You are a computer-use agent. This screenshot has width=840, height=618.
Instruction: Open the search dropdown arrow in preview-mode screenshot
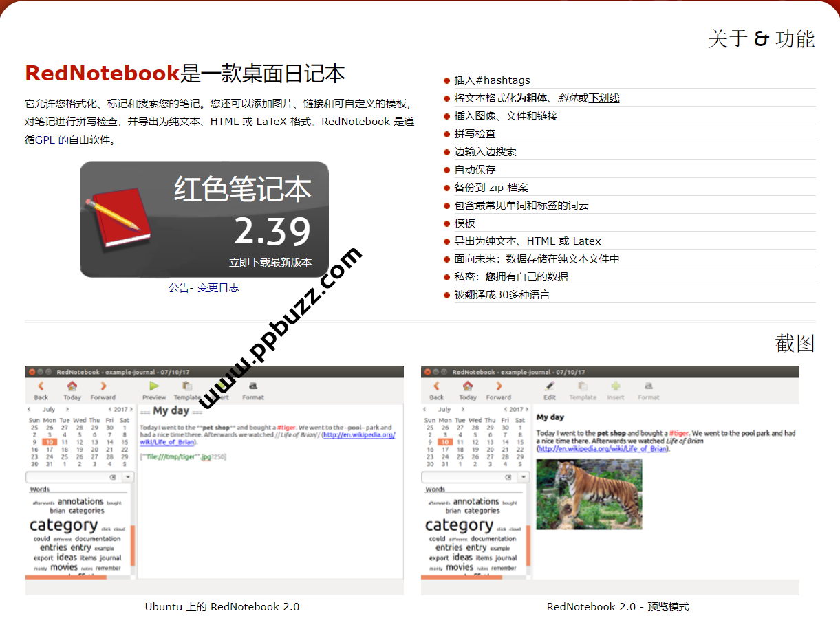coord(524,477)
